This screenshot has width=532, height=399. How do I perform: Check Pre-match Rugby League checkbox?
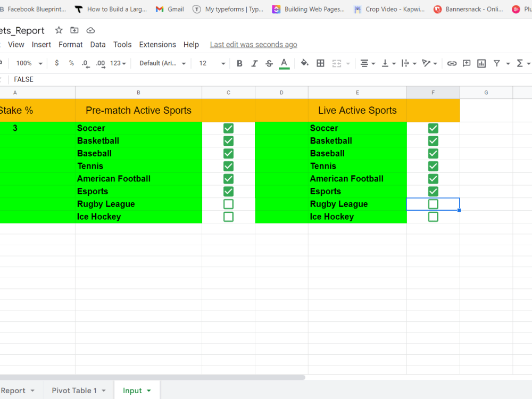coord(228,204)
